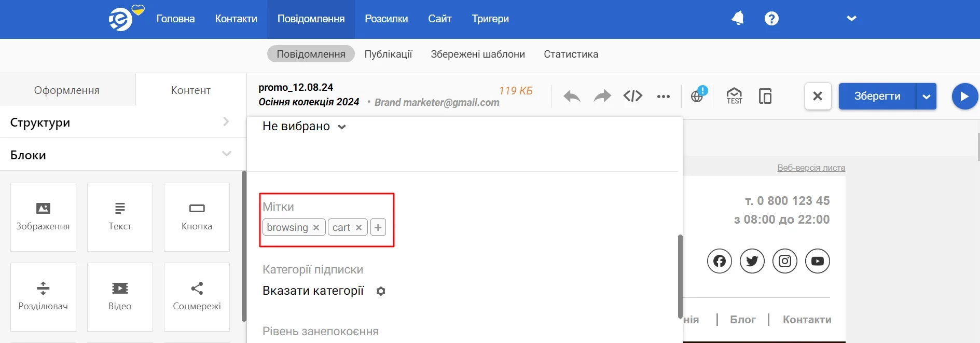Click the Twitter icon in email

752,261
